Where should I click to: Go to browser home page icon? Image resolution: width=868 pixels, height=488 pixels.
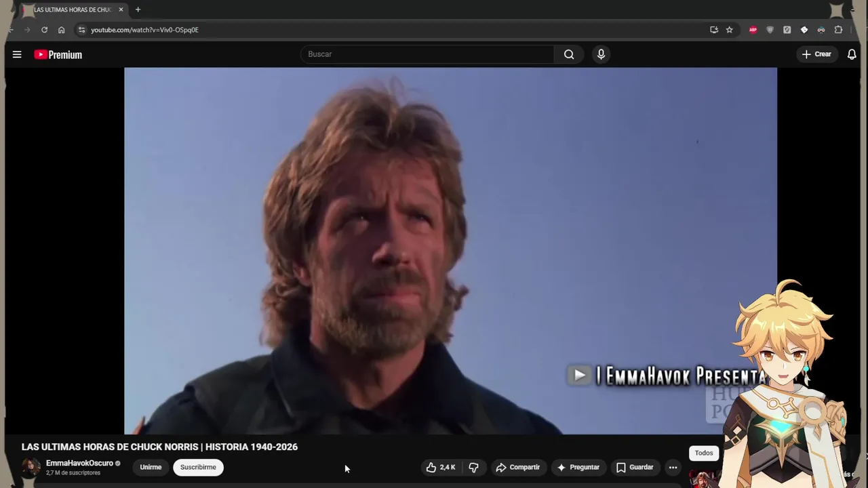(x=62, y=30)
